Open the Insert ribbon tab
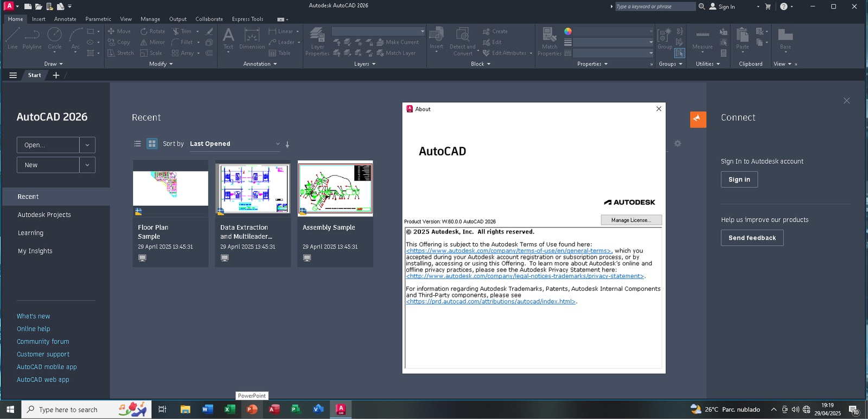Viewport: 868px width, 419px height. pos(39,19)
